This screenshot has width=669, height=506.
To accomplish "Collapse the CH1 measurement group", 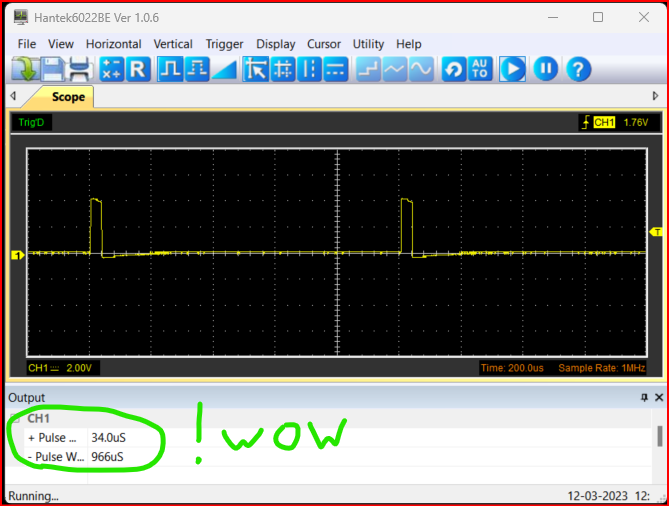I will tap(17, 419).
